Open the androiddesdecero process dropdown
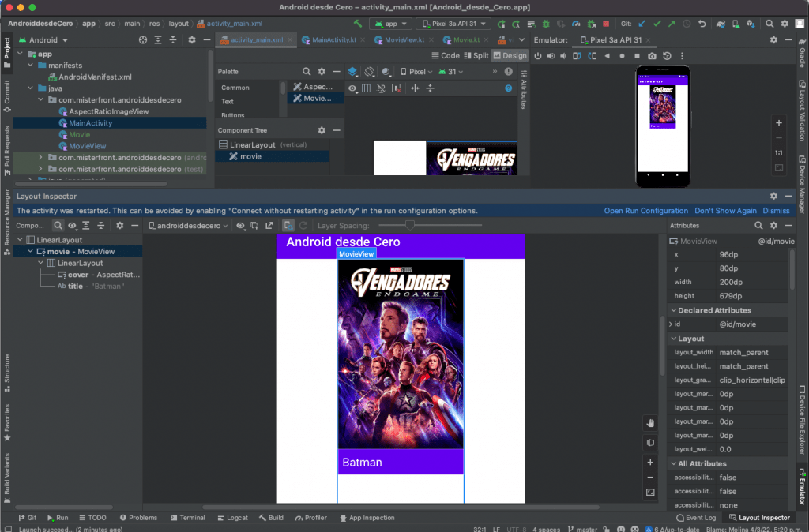The image size is (809, 532). (188, 225)
